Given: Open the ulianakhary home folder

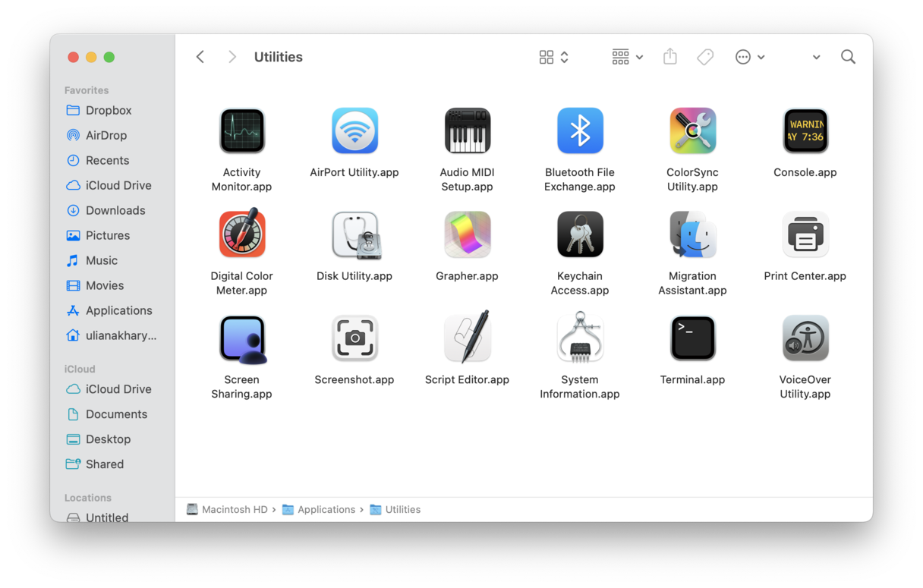Looking at the screenshot, I should point(112,335).
